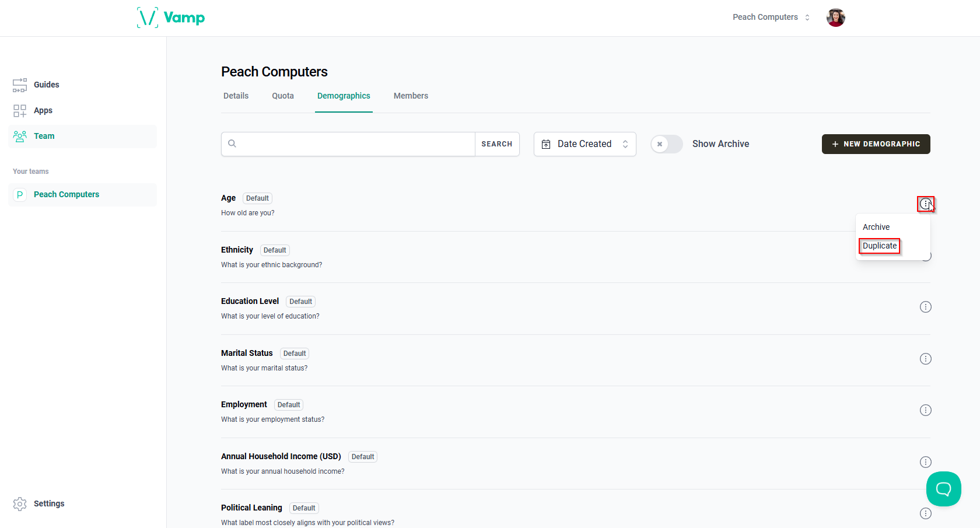Screen dimensions: 980x528
Task: Open options menu for Age
Action: (926, 204)
